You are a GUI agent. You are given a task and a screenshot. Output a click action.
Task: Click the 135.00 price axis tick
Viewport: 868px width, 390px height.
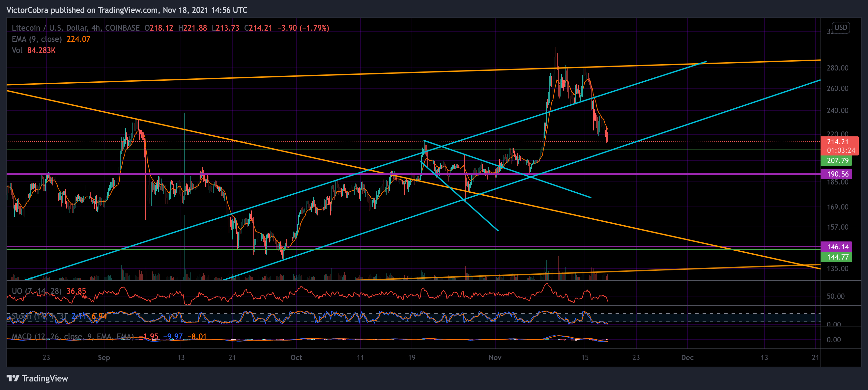[x=837, y=269]
